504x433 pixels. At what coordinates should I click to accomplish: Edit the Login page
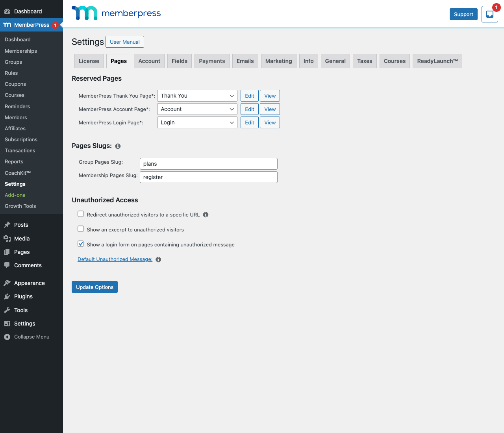[x=250, y=122]
